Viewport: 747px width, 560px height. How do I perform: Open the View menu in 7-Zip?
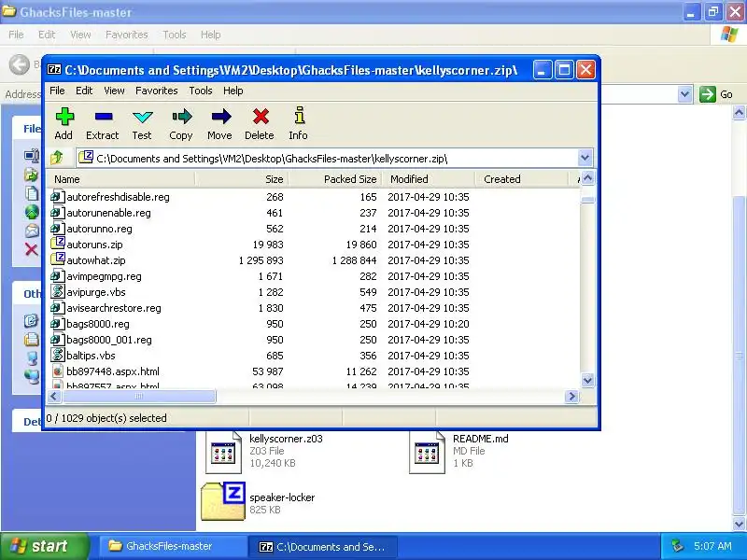(114, 91)
